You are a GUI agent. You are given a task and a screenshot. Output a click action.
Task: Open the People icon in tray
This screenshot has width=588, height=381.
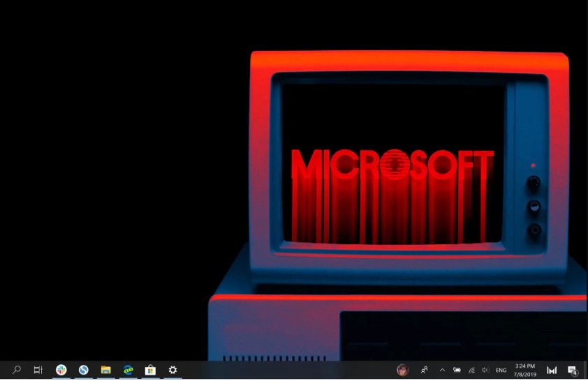424,370
